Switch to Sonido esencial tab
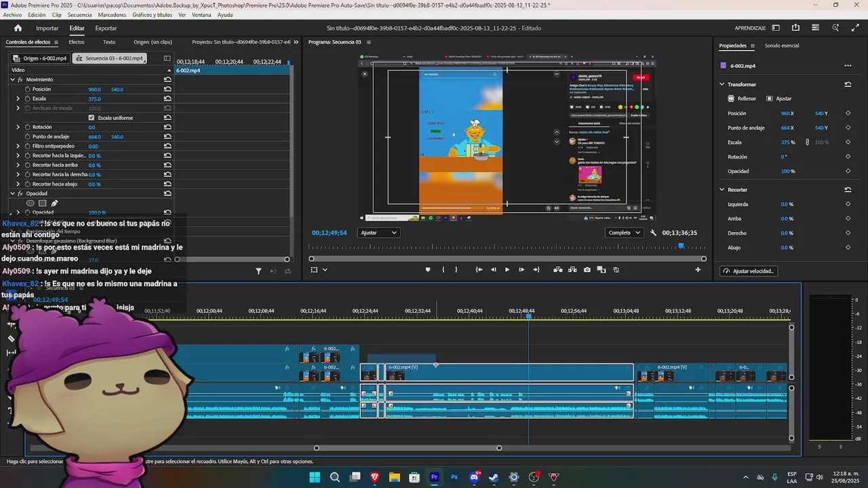Screen dimensions: 868x488 click(782, 45)
